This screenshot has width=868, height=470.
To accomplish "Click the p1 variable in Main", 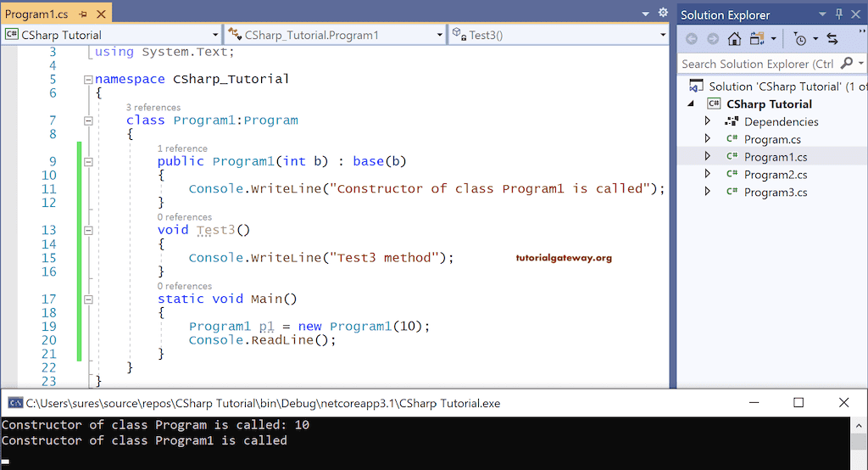I will pyautogui.click(x=267, y=327).
